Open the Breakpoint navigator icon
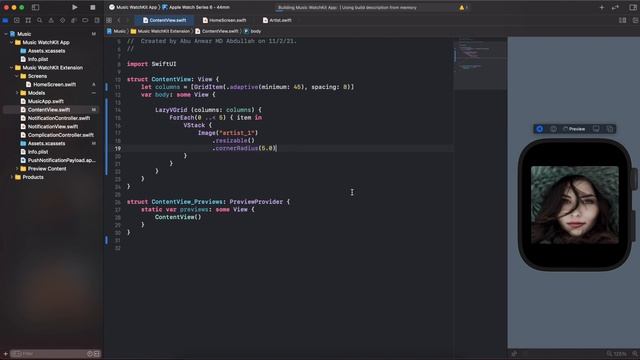Image resolution: width=640 pixels, height=360 pixels. tap(85, 20)
